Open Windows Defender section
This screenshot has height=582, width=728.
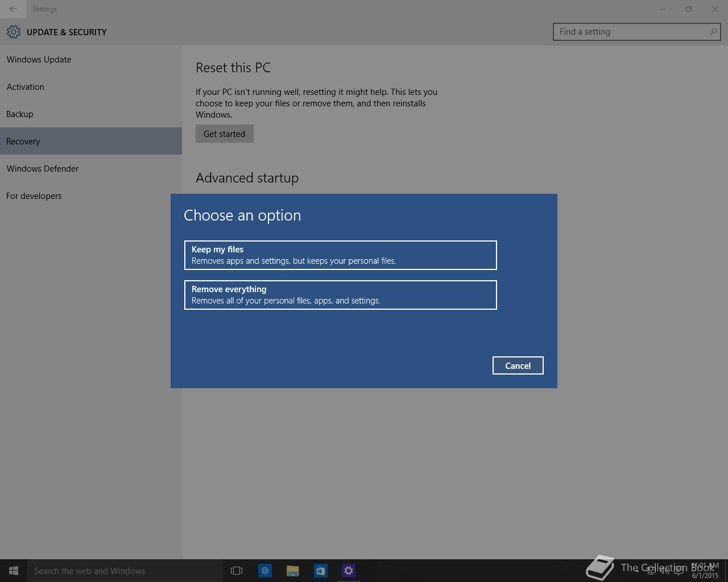(91, 169)
